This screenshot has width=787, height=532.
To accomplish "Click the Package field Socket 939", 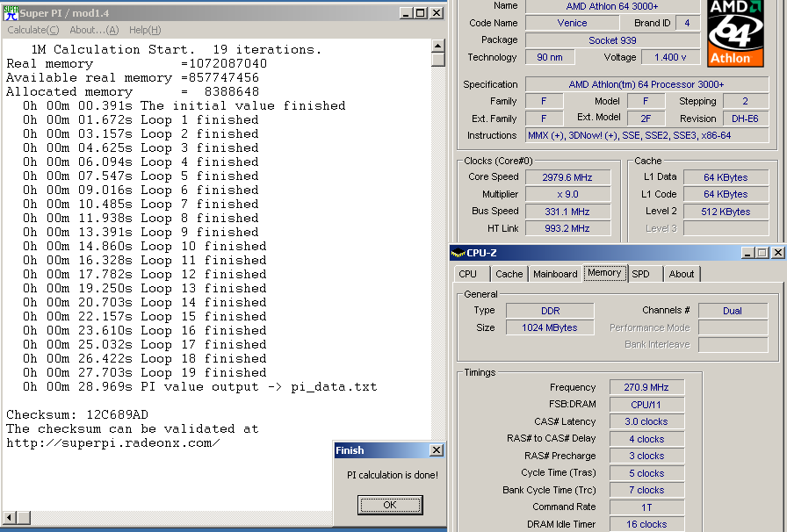I will (612, 40).
